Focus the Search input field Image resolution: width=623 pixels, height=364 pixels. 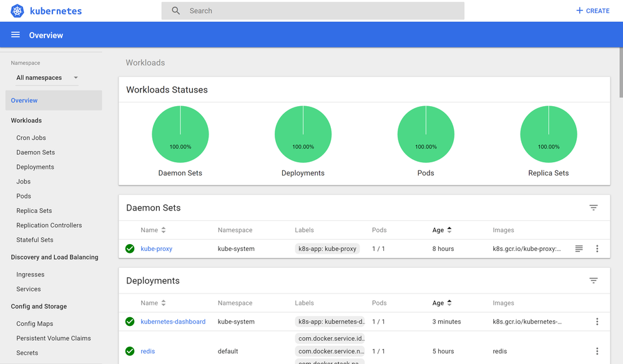click(x=313, y=11)
